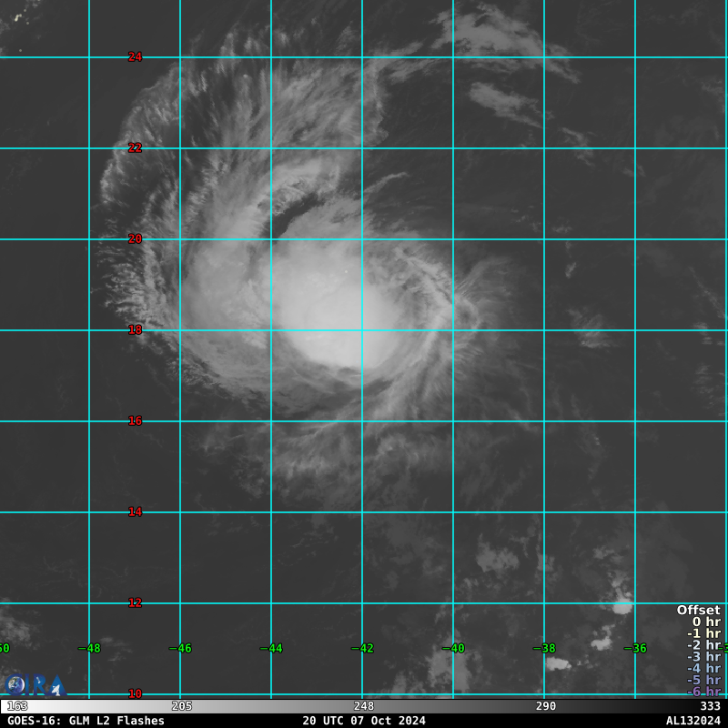Select the "-1 hr" offset legend entry
The image size is (728, 728).
point(704,634)
